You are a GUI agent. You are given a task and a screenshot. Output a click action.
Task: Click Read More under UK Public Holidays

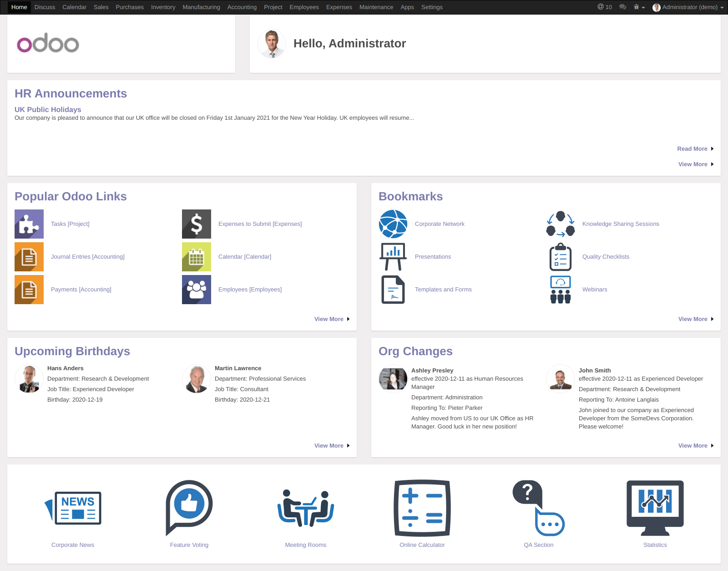(x=692, y=148)
